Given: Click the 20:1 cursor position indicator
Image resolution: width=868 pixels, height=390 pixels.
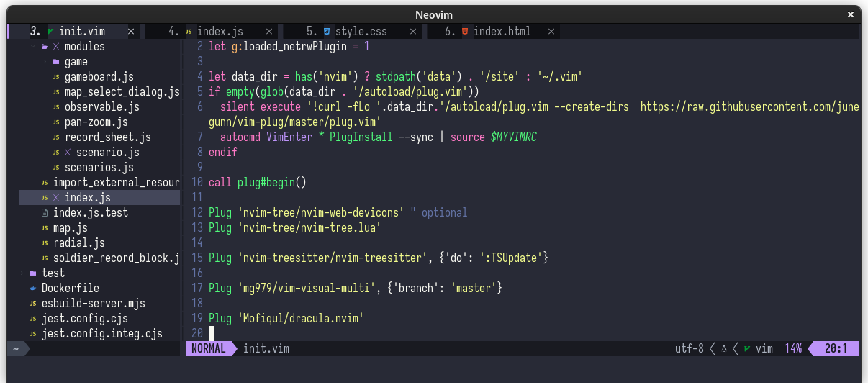Looking at the screenshot, I should point(836,349).
